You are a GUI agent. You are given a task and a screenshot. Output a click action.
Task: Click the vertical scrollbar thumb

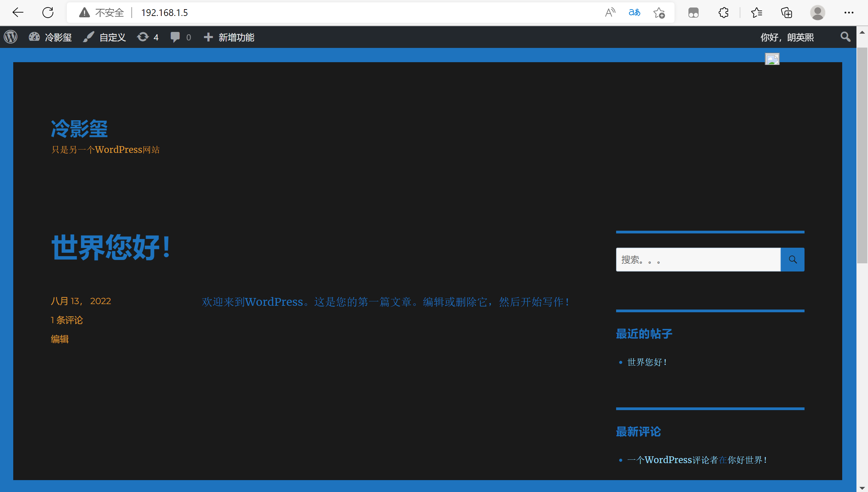862,155
